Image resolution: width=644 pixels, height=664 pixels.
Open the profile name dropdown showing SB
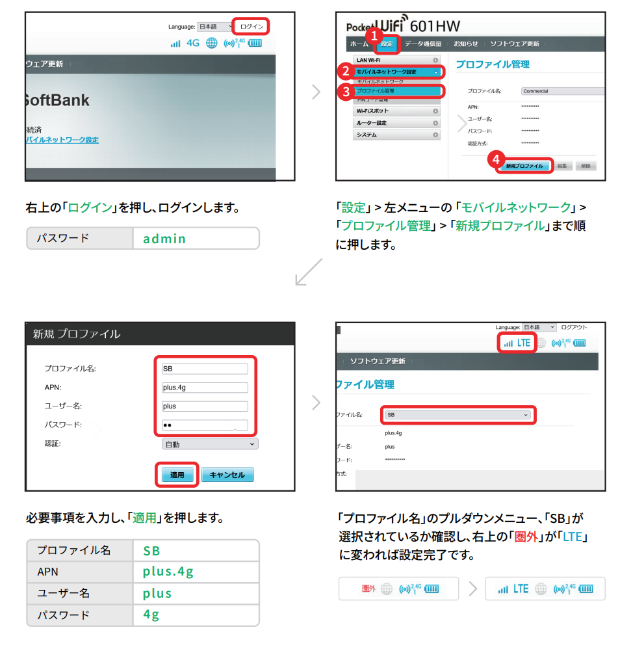[457, 414]
